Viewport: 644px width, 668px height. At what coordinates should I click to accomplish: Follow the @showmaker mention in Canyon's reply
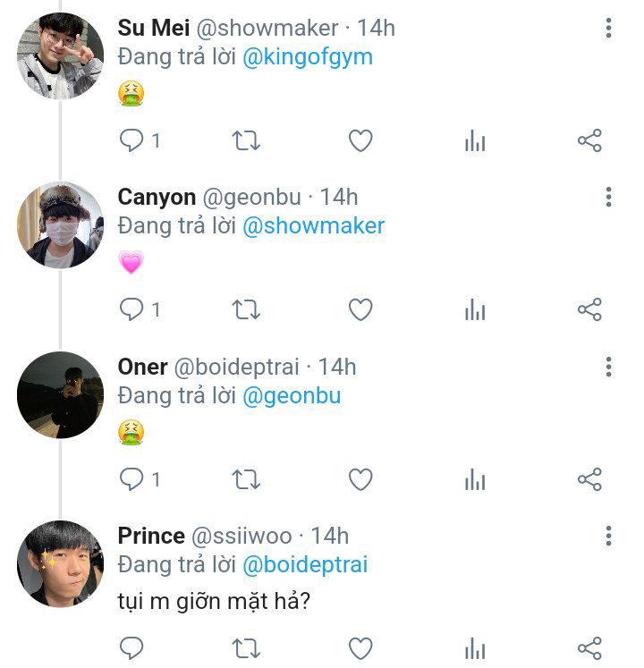click(313, 225)
